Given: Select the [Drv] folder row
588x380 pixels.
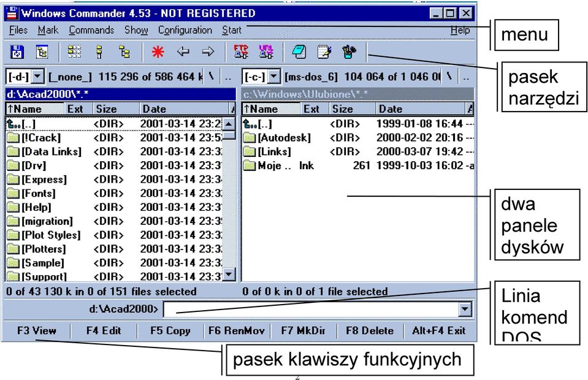Looking at the screenshot, I should click(115, 165).
